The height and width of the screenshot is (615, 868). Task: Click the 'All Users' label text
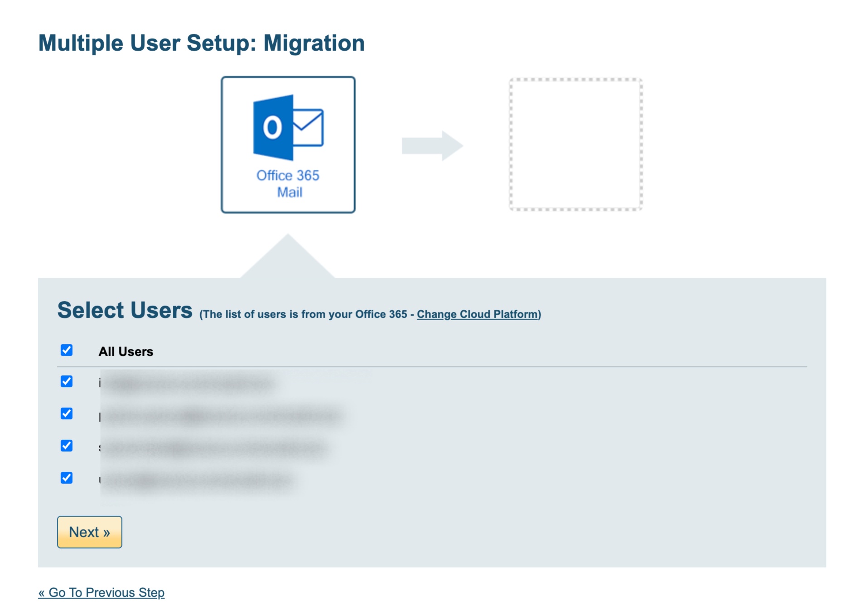[126, 351]
